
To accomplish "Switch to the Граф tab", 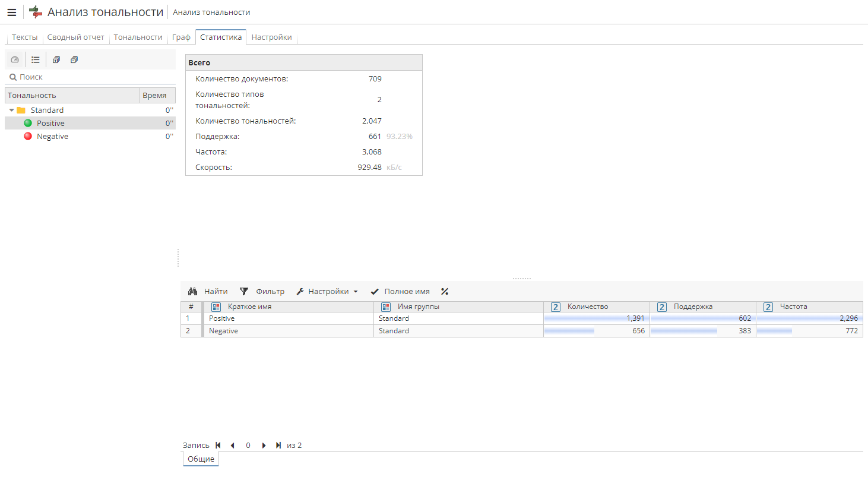I will 182,37.
